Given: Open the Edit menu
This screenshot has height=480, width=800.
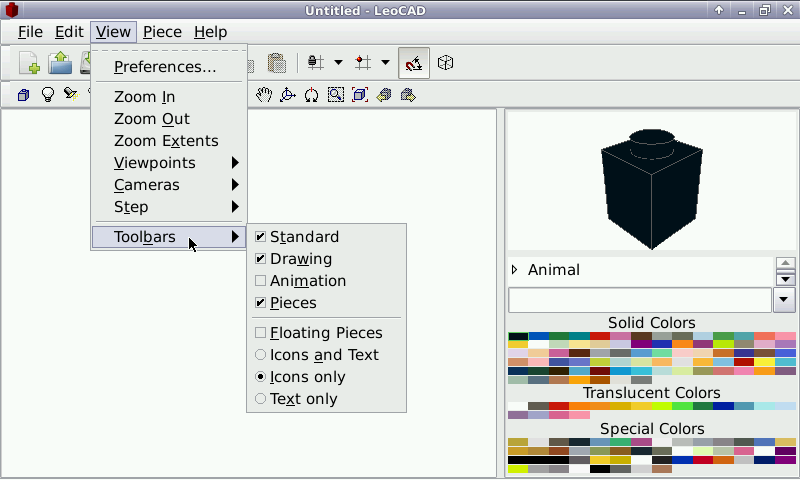Looking at the screenshot, I should pos(69,32).
